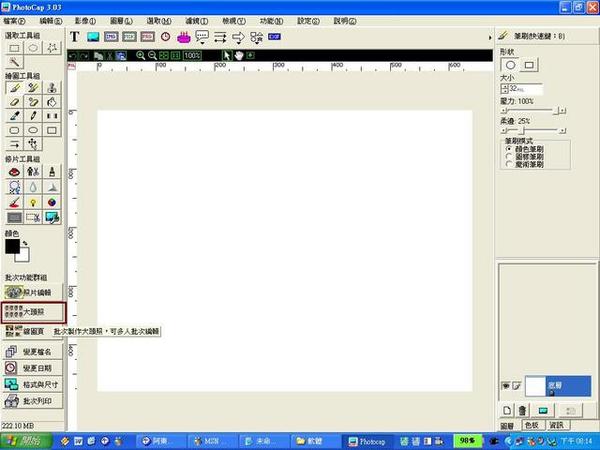Click the black foreground color swatch

point(12,246)
